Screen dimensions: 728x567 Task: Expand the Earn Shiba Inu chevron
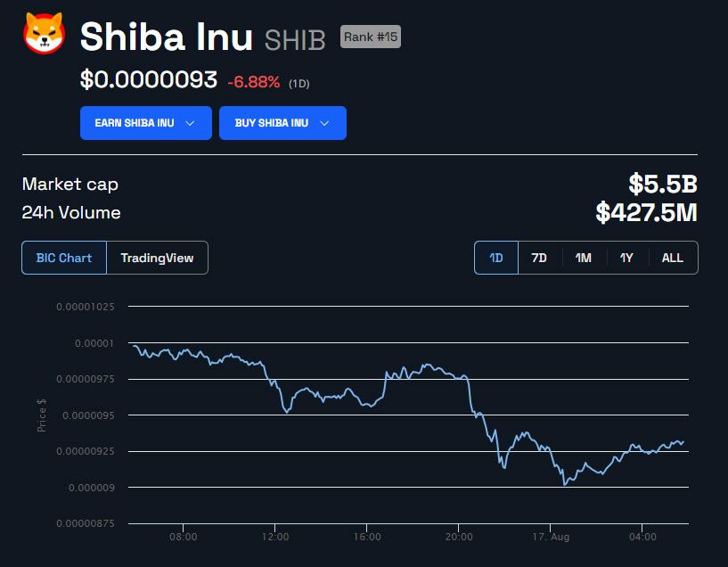pos(190,123)
